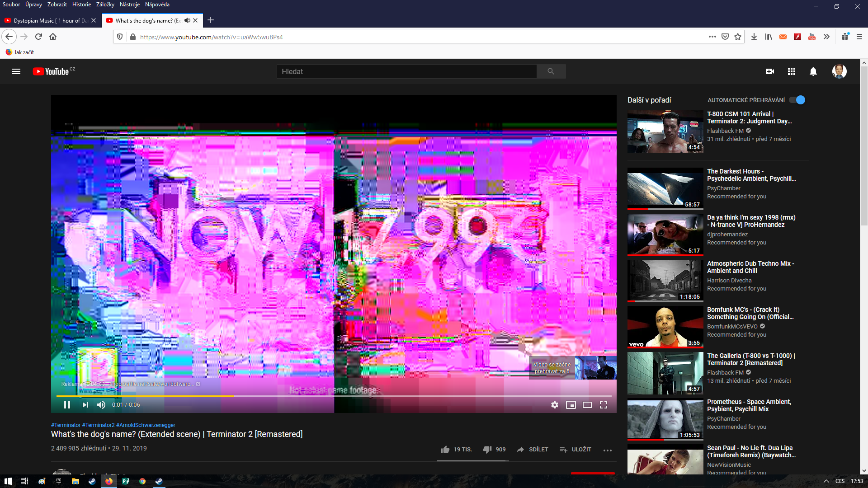Toggle the autoplay switch off

pos(797,100)
